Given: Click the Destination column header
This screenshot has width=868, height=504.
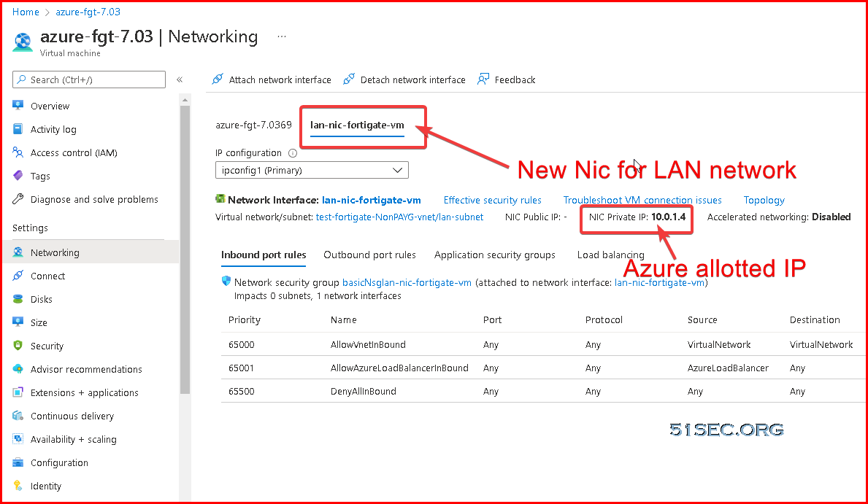Looking at the screenshot, I should 815,319.
